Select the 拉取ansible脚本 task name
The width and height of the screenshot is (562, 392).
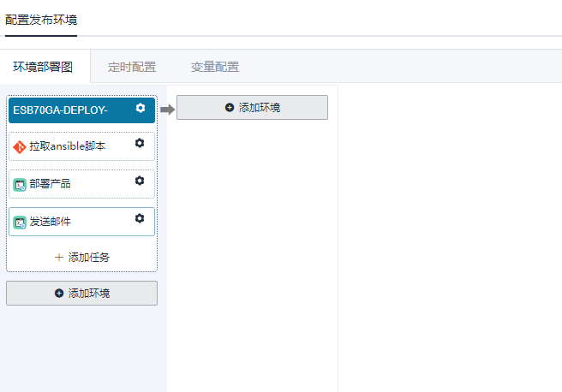[x=68, y=146]
